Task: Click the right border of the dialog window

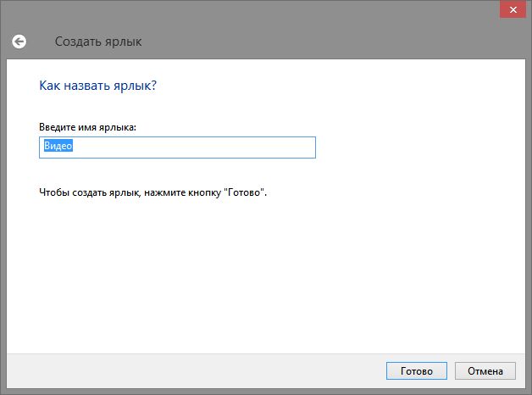Action: 529,212
